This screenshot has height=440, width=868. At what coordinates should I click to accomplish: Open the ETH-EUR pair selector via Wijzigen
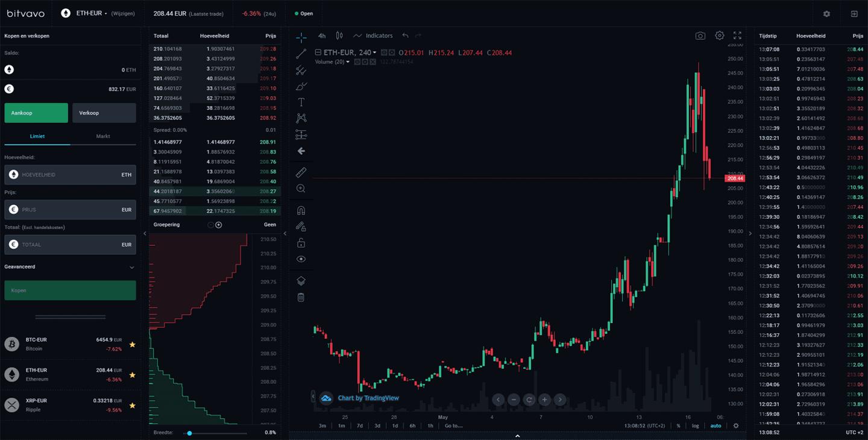click(x=122, y=13)
